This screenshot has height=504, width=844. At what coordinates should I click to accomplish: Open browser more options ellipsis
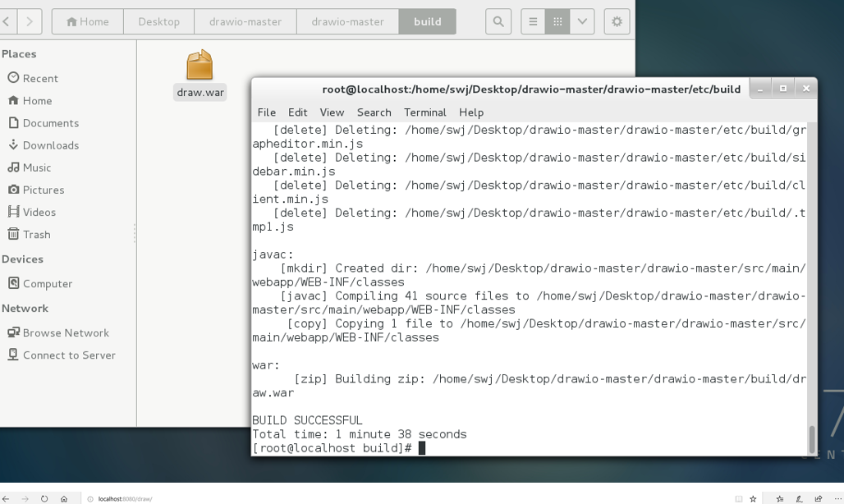click(x=837, y=498)
